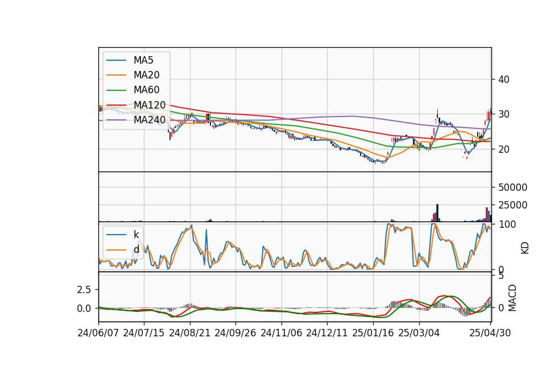Click the 24/06/07 date tick label
The image size is (546, 392).
click(x=98, y=333)
